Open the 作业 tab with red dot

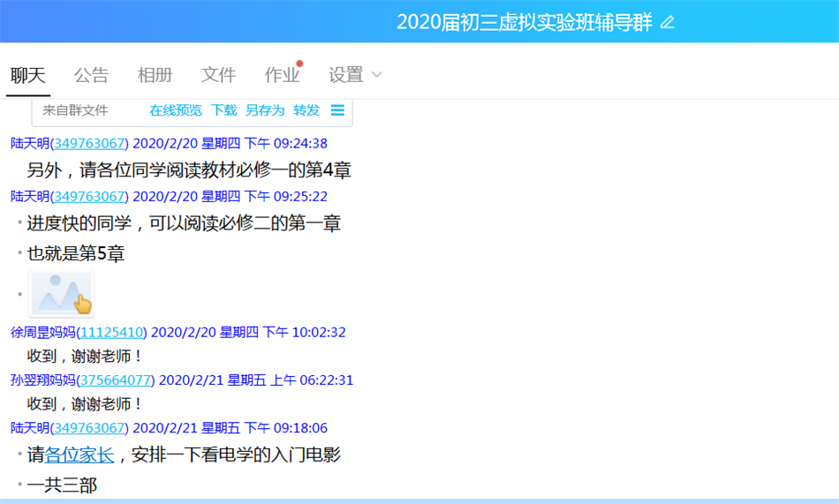point(282,75)
